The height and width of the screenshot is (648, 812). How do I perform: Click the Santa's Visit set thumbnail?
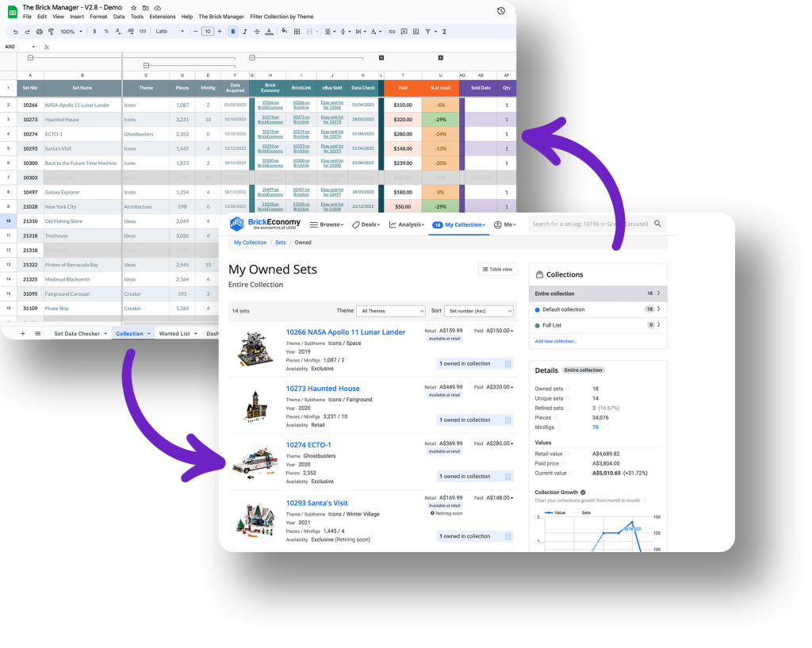256,520
